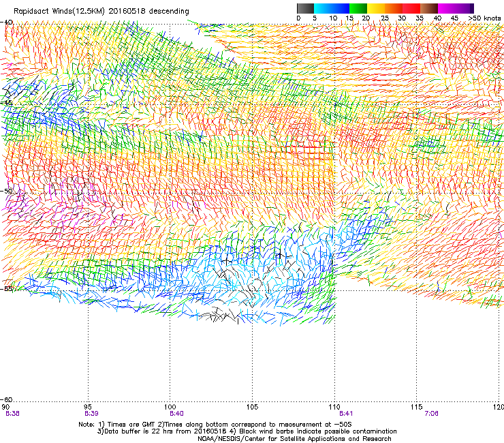This screenshot has width=504, height=443.
Task: Click the '100' longitude axis label
Action: [170, 407]
